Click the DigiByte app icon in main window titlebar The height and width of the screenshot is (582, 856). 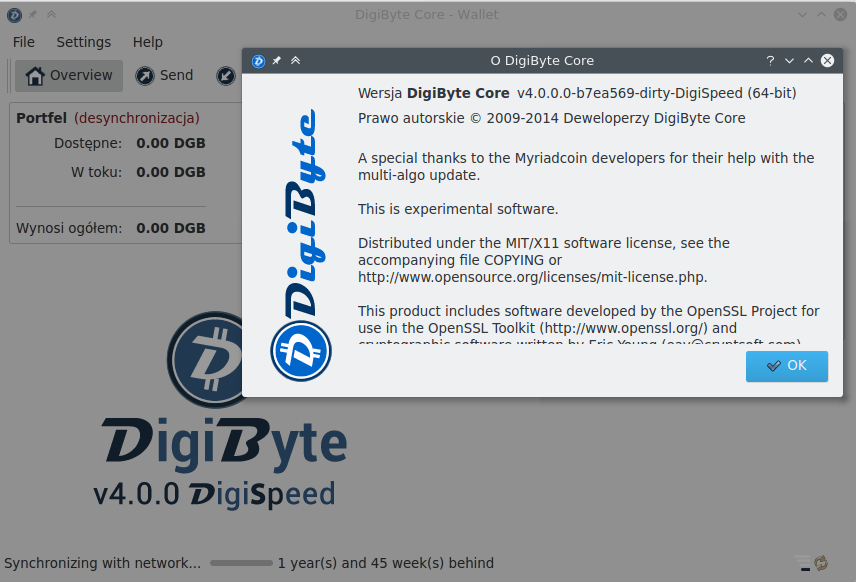point(14,15)
